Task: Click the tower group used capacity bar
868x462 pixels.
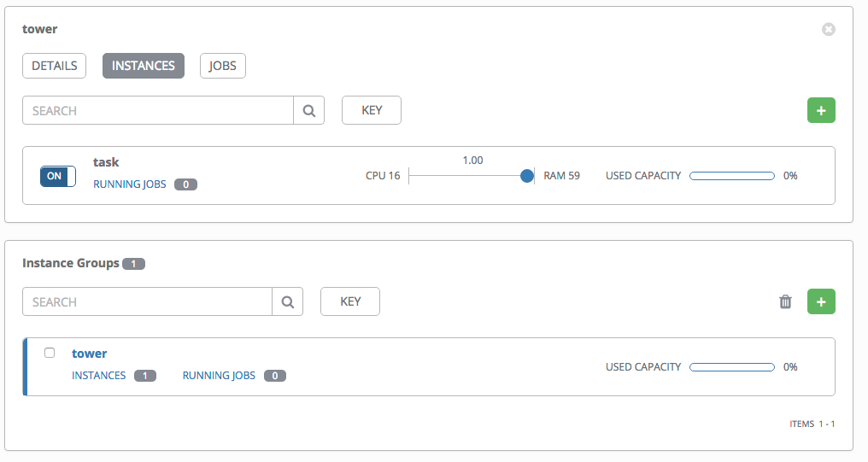Action: tap(732, 367)
